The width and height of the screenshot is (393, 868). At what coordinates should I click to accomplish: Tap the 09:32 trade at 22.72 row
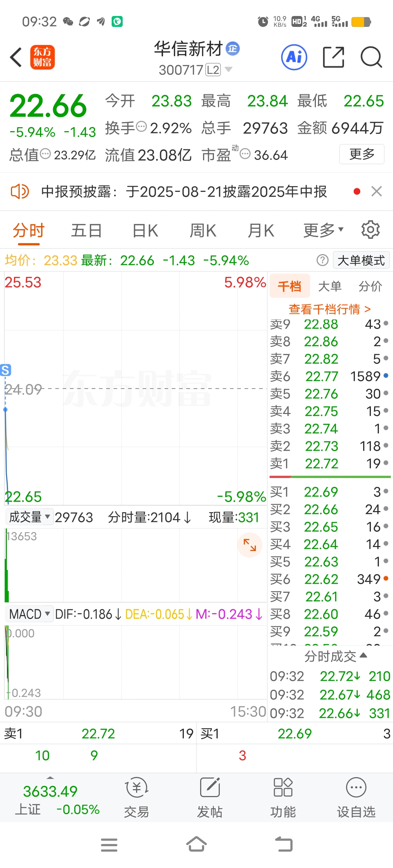(330, 676)
